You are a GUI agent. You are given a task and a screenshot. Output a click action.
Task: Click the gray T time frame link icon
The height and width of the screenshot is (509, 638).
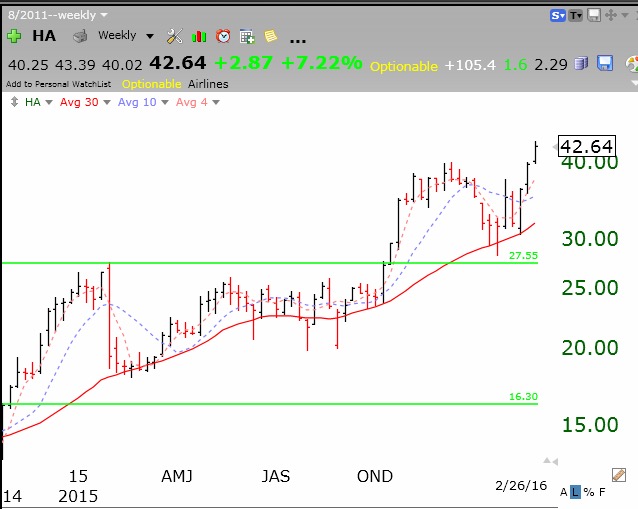click(x=575, y=16)
